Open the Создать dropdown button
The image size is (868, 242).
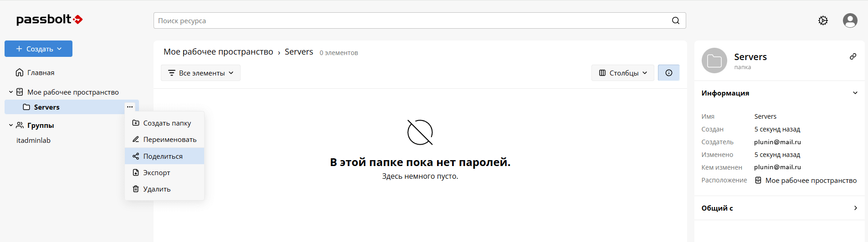pyautogui.click(x=38, y=49)
